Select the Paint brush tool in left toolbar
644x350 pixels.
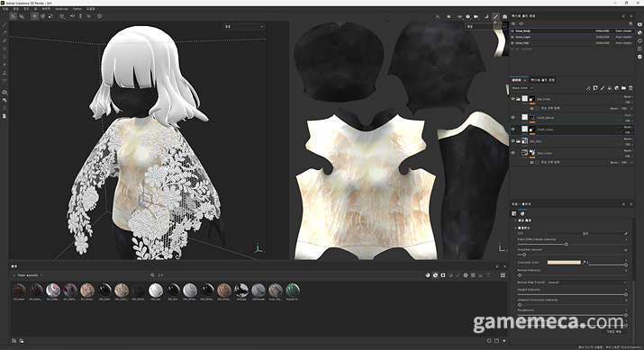click(5, 24)
